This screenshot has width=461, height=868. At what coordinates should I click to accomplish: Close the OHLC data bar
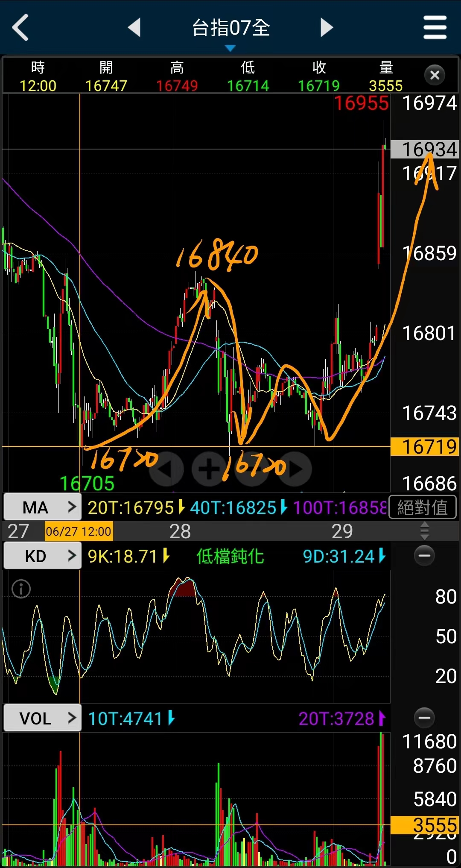pos(435,75)
